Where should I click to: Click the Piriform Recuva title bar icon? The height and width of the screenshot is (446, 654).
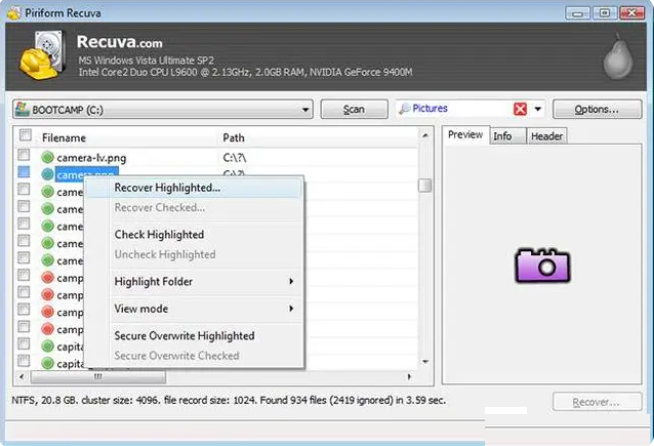click(x=14, y=13)
